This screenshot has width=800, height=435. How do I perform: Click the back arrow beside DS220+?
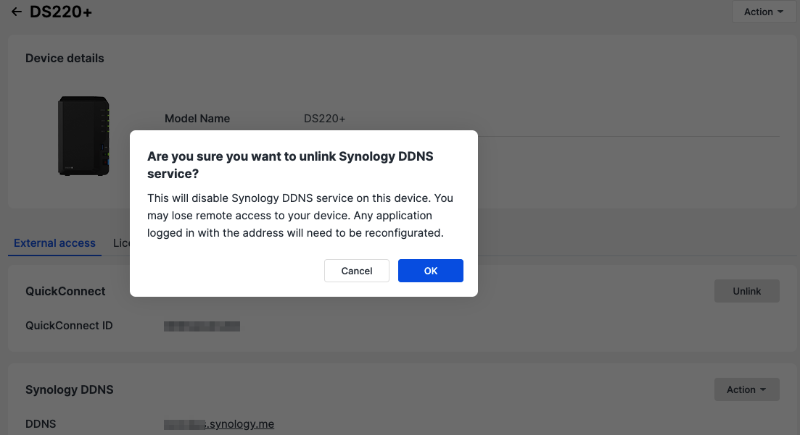(x=16, y=12)
